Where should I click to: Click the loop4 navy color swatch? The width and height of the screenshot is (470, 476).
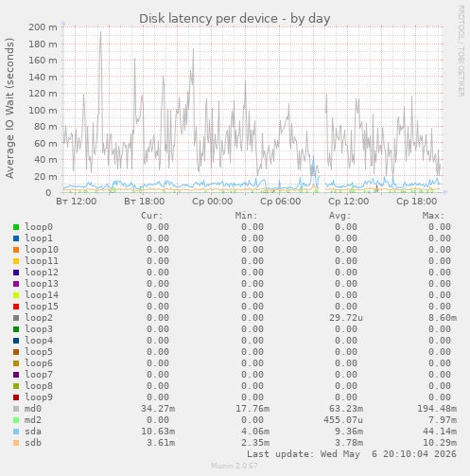16,341
